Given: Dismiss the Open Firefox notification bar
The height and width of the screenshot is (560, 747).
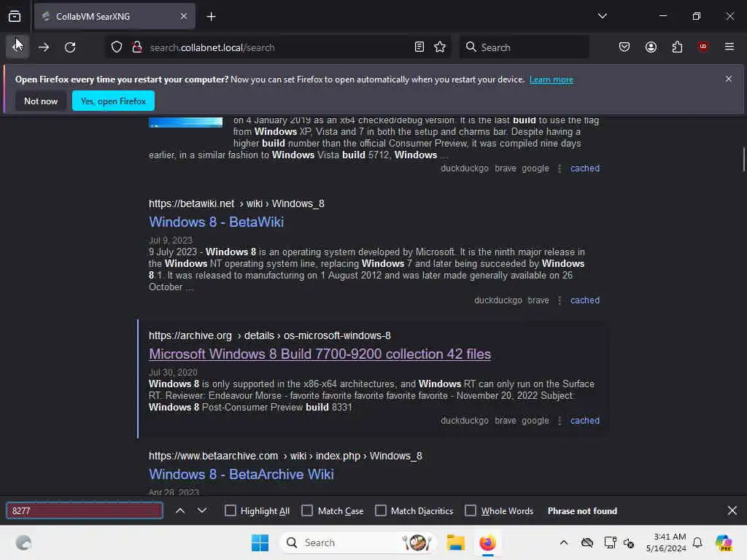Looking at the screenshot, I should (x=728, y=79).
